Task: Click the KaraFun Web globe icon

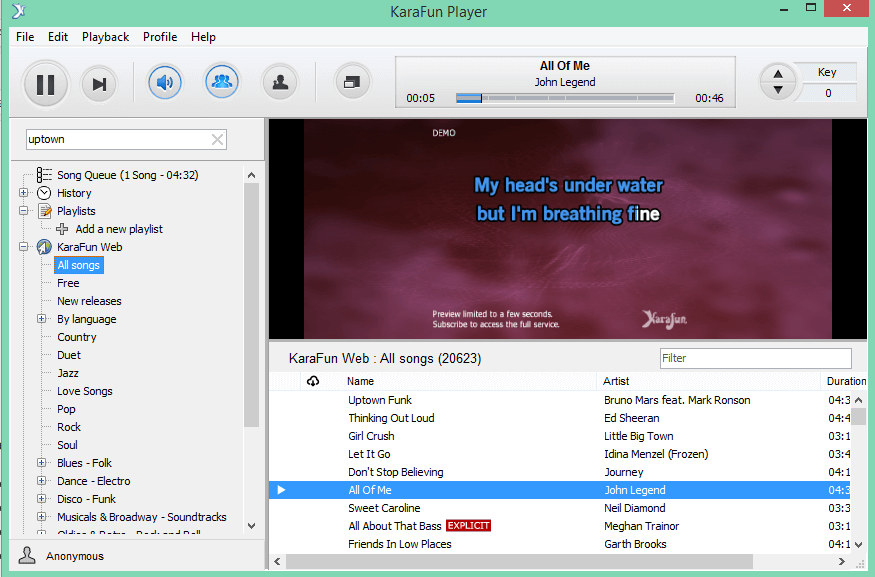Action: click(x=44, y=247)
